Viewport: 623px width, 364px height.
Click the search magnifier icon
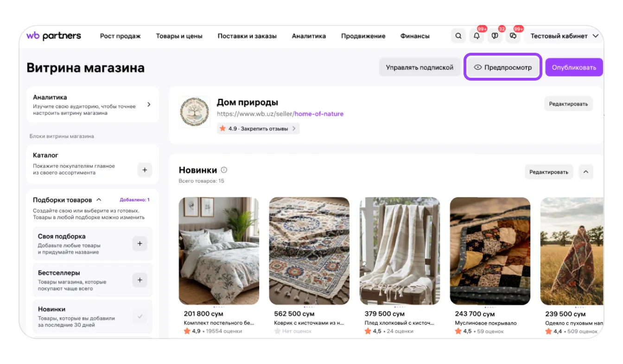(x=458, y=36)
